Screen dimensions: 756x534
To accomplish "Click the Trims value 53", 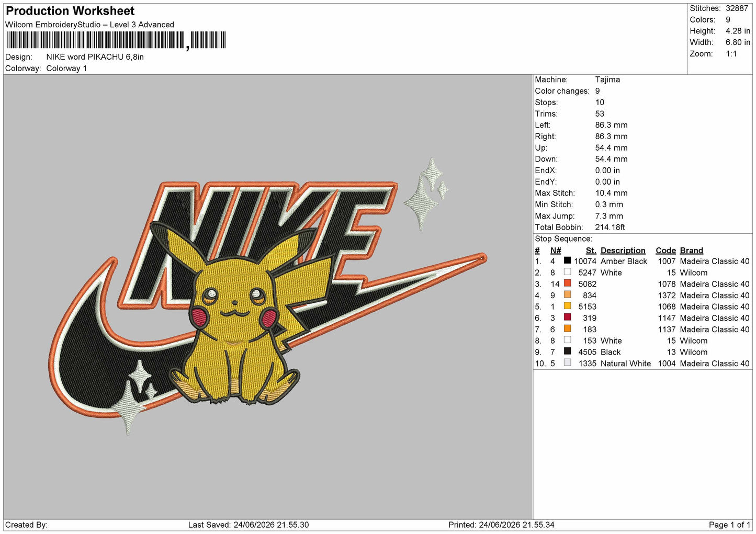I will (600, 114).
